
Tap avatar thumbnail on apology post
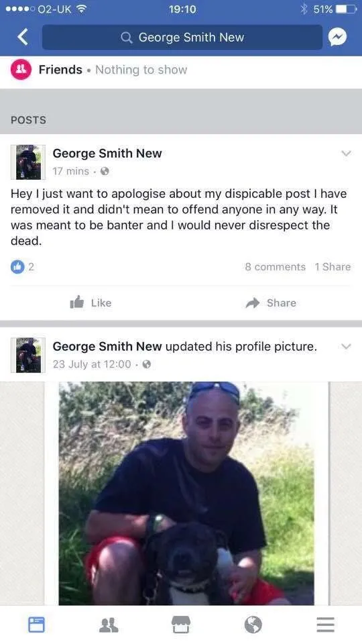[28, 162]
